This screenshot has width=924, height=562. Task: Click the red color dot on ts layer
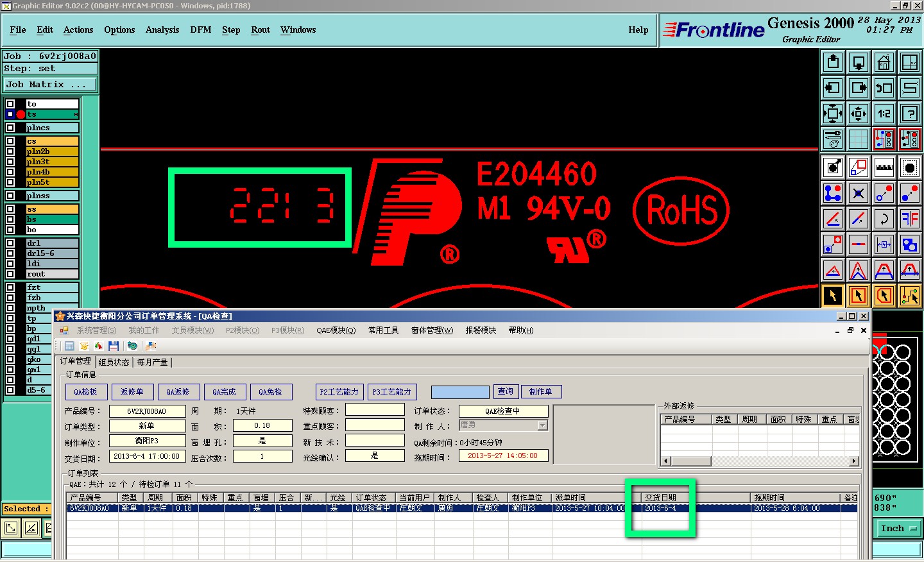21,114
